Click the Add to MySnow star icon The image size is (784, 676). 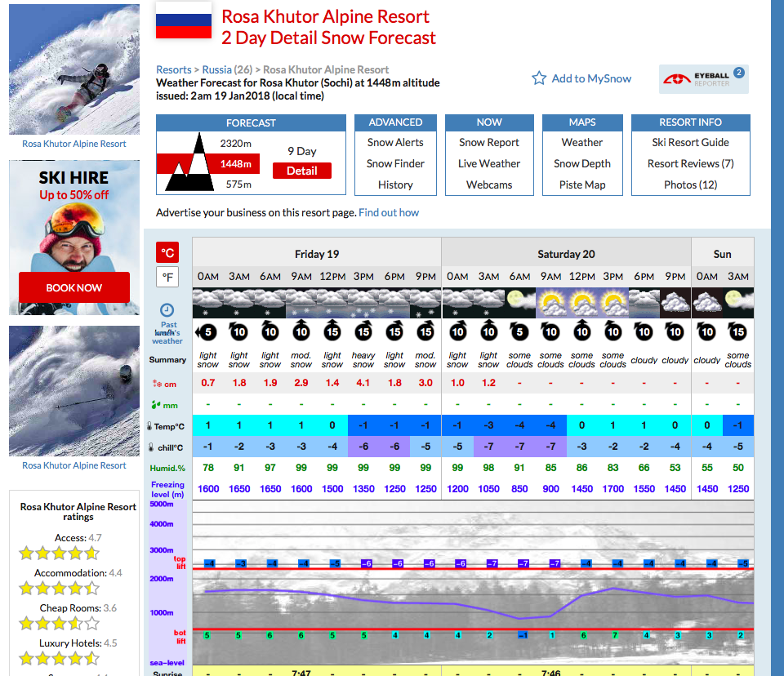[539, 78]
